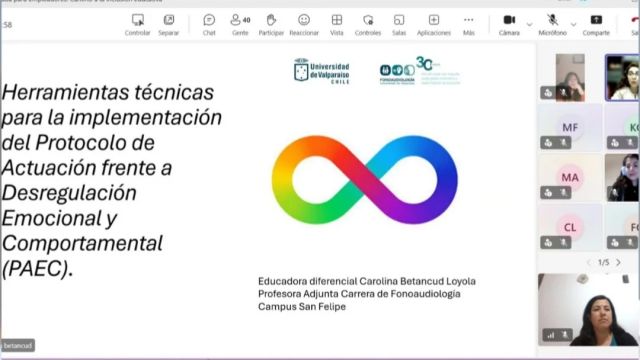This screenshot has width=640, height=360.
Task: Toggle the Cámara on or off
Action: tap(509, 24)
